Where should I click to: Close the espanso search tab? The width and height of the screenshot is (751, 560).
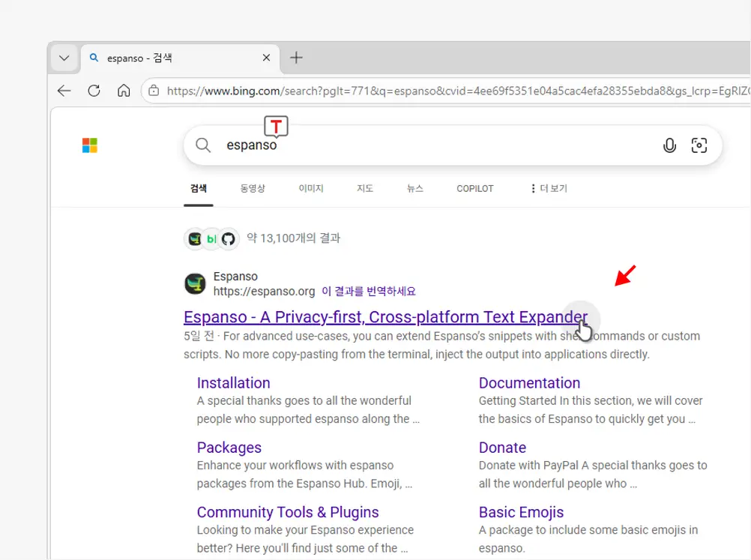[266, 58]
